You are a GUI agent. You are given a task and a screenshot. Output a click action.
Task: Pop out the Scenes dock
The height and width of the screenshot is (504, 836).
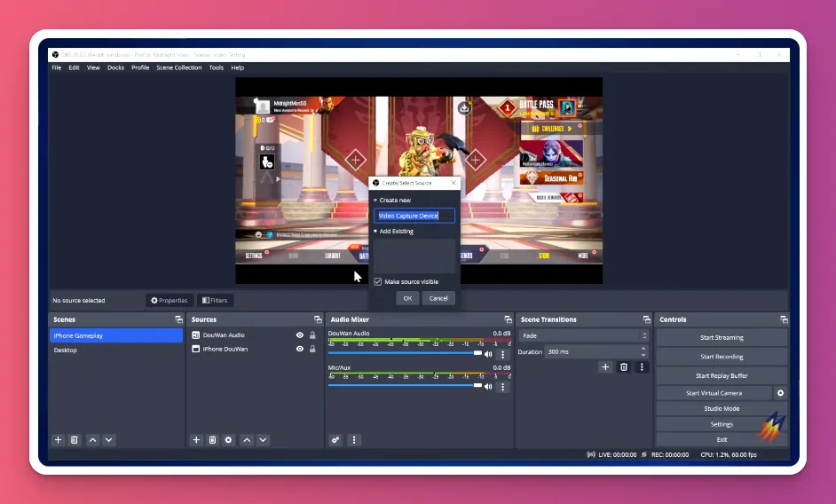(x=178, y=319)
